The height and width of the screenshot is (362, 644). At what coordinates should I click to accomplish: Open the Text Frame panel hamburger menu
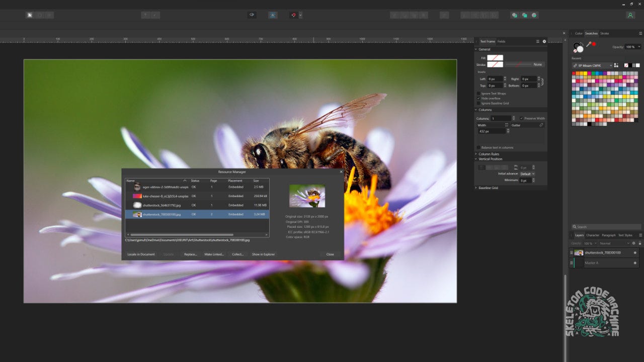click(537, 41)
